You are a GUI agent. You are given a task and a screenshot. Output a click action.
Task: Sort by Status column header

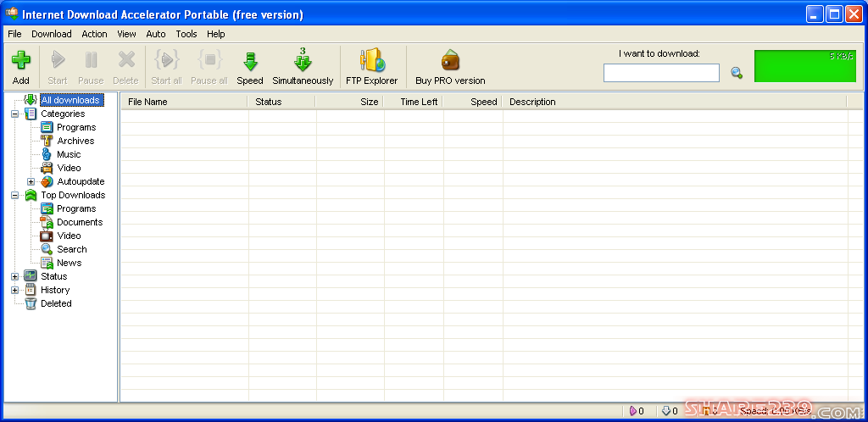(x=281, y=102)
